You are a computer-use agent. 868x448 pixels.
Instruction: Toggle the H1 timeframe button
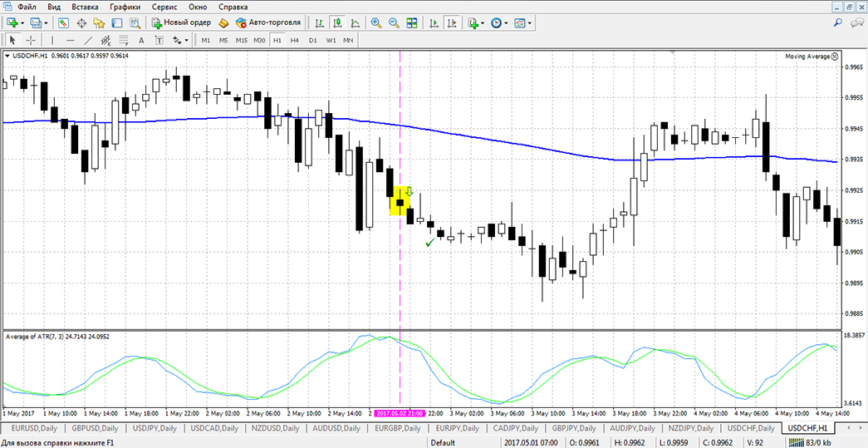point(277,41)
